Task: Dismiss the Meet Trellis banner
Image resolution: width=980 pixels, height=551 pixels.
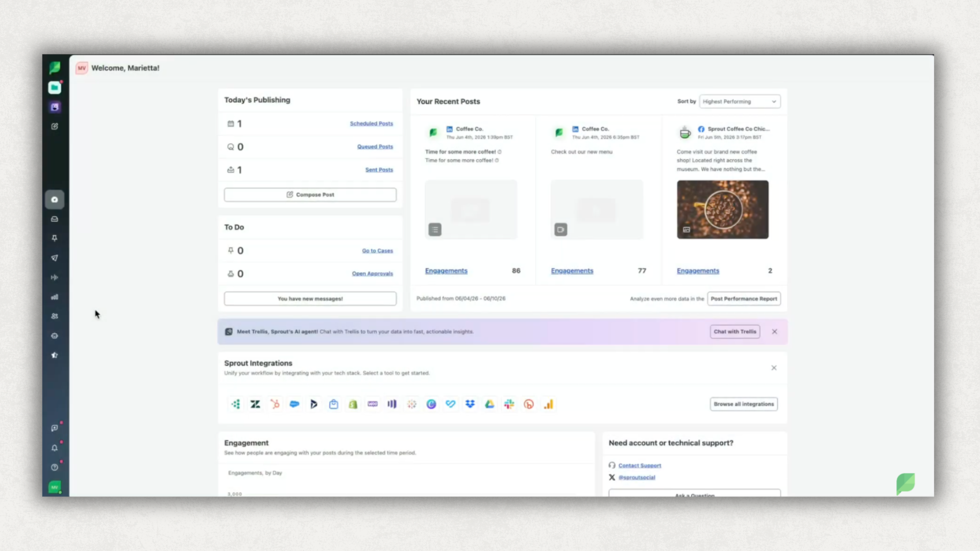Action: click(x=774, y=332)
